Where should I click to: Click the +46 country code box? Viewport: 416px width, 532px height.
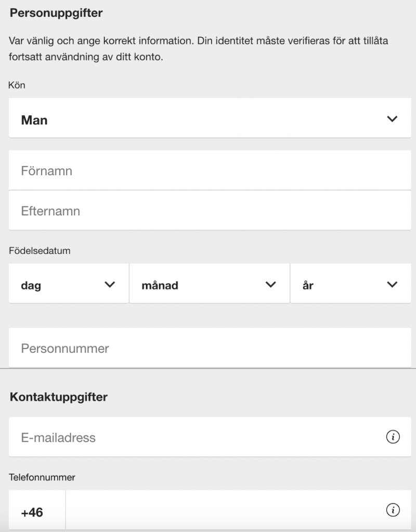coord(37,510)
